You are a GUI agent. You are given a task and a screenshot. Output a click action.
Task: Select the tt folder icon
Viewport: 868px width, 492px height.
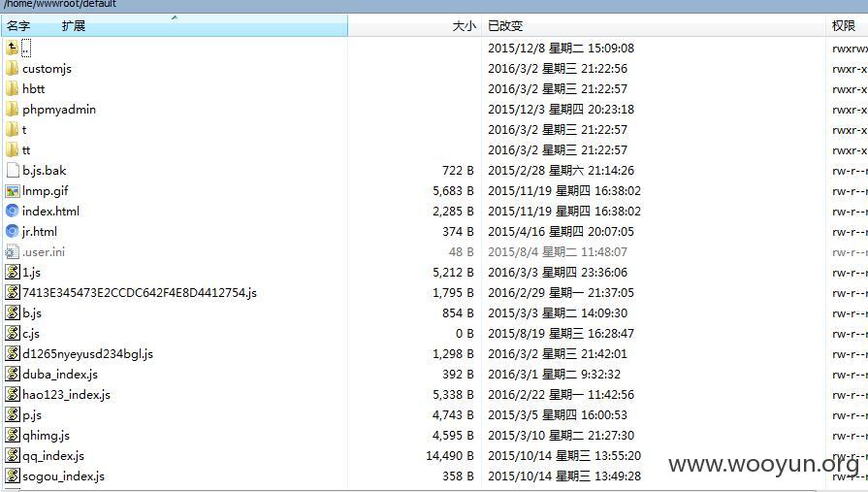[13, 150]
